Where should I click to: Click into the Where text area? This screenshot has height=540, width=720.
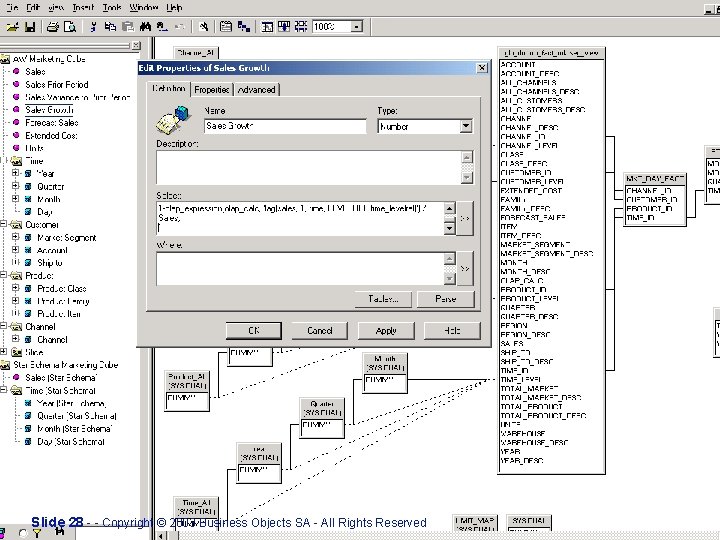click(x=300, y=269)
